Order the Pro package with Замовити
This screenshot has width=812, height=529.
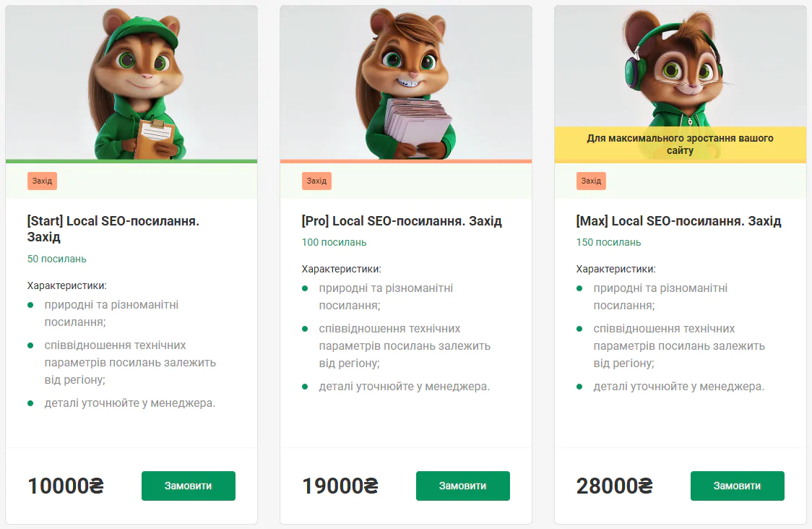[x=462, y=486]
